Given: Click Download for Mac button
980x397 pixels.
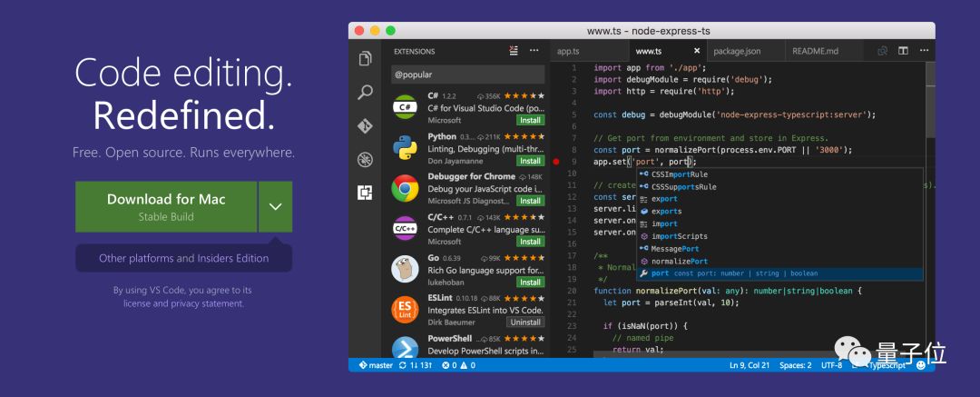Looking at the screenshot, I should point(166,206).
